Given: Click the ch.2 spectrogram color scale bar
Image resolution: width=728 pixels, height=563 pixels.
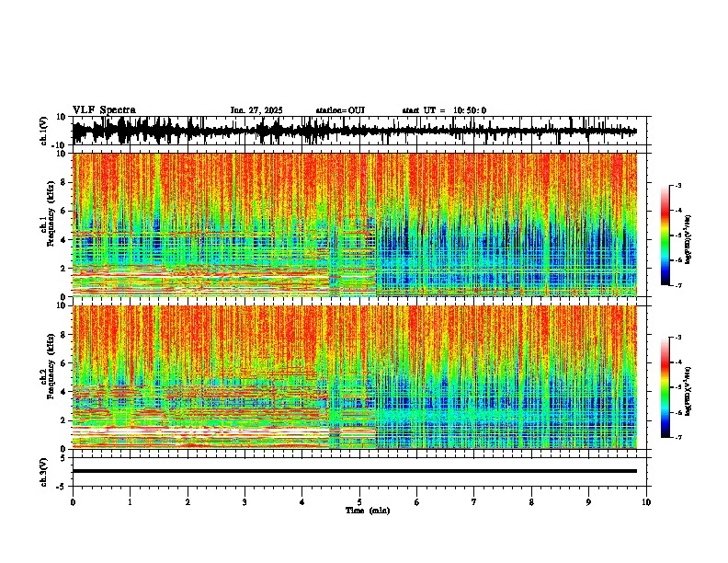Looking at the screenshot, I should (x=665, y=387).
